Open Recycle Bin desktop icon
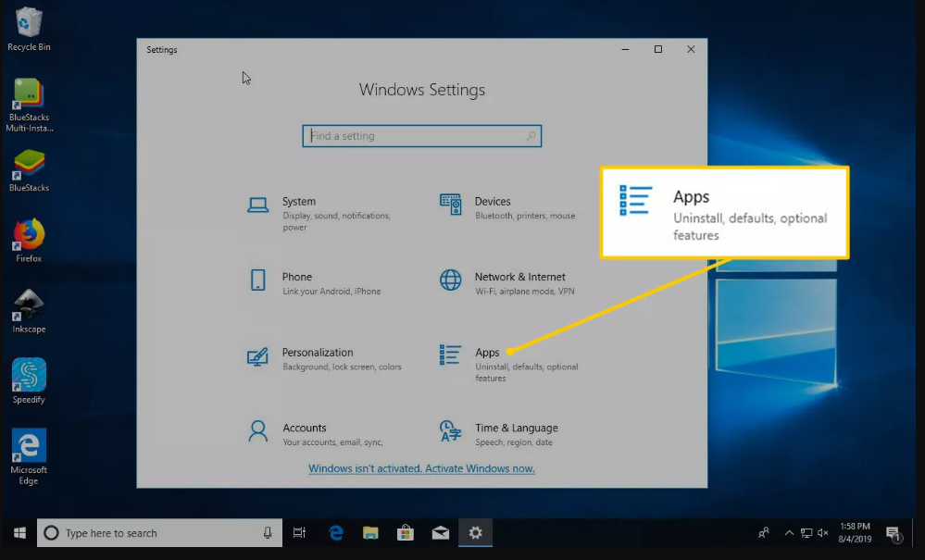This screenshot has width=925, height=560. (29, 29)
